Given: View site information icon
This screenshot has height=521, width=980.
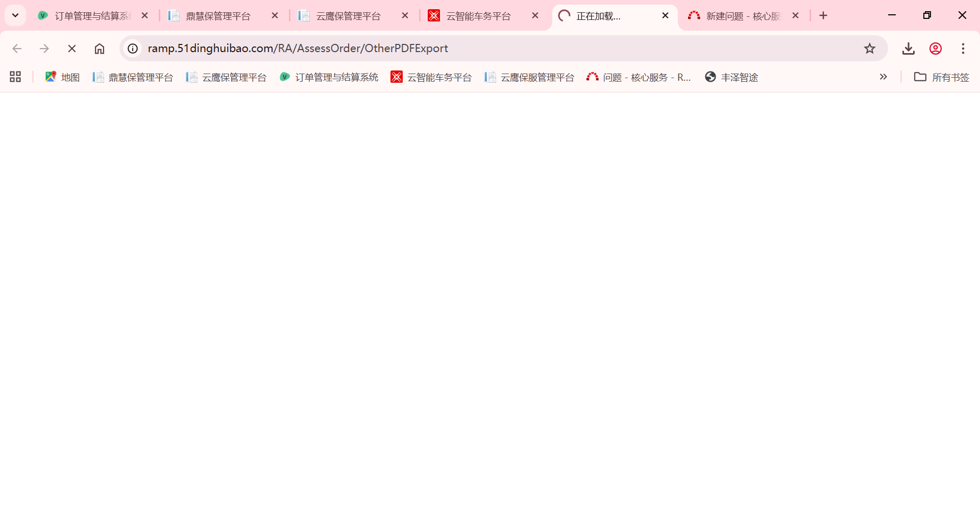Looking at the screenshot, I should (x=133, y=49).
